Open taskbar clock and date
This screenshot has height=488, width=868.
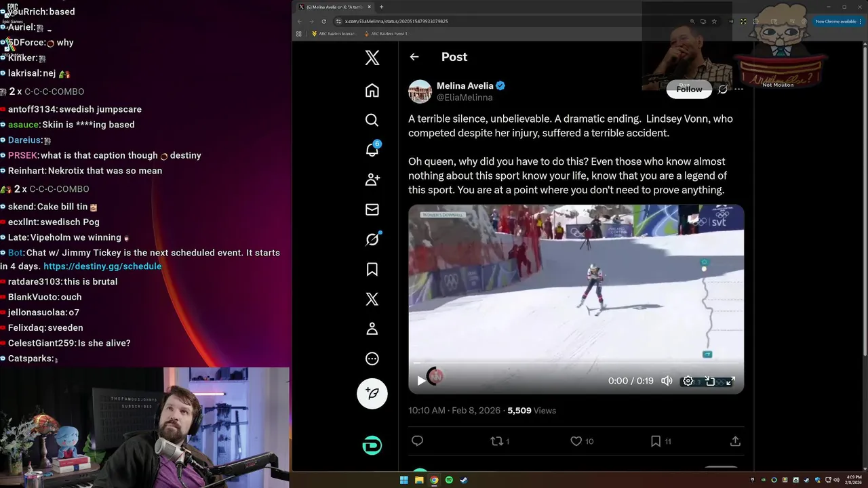(x=854, y=480)
